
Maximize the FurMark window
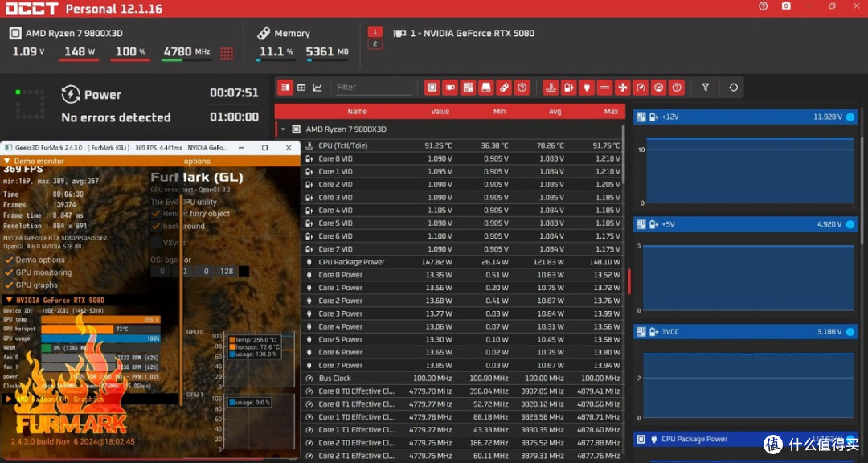[x=264, y=148]
